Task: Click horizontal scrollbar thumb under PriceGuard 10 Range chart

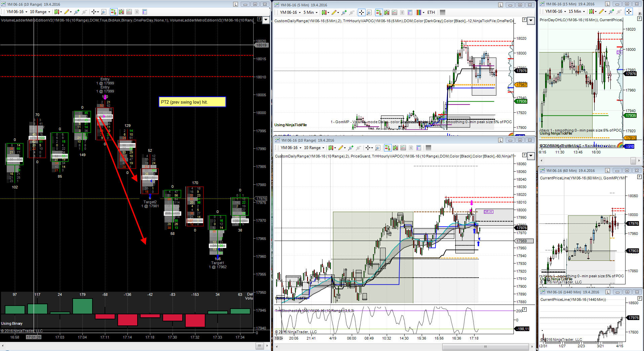Action: 485,347
